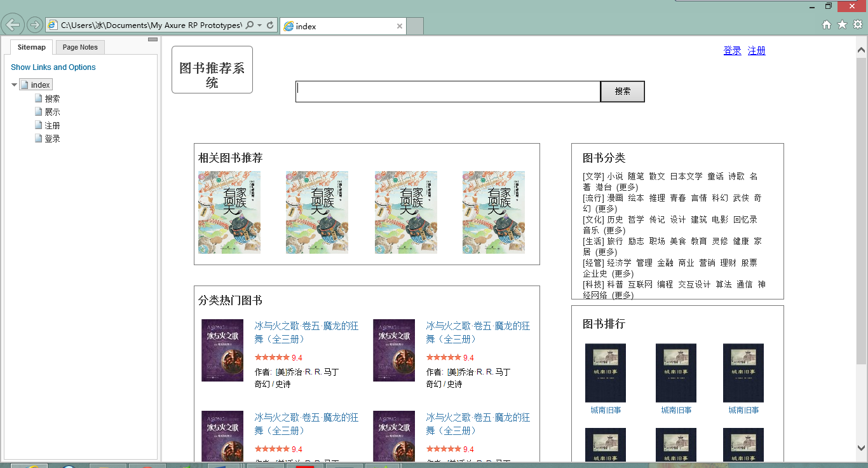Click 更多 in the 文化 row

tap(614, 231)
